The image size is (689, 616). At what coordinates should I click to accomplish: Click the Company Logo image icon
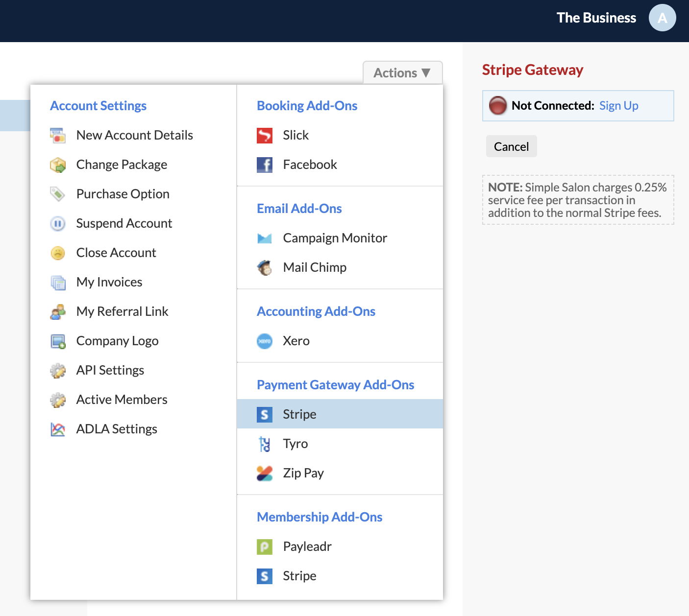point(58,341)
